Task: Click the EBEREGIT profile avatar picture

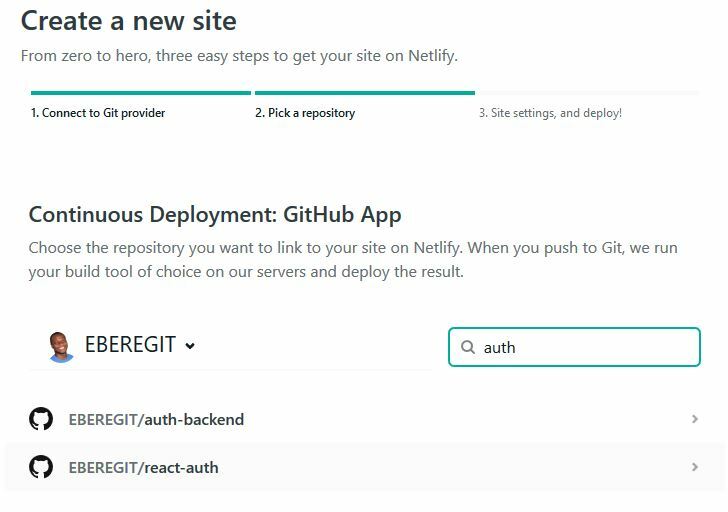Action: click(x=61, y=346)
